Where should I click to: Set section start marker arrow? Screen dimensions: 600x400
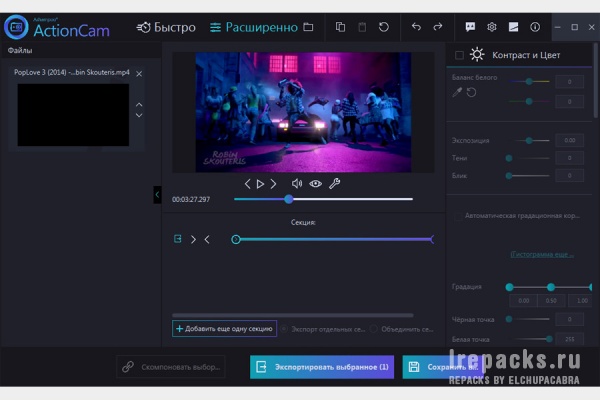(193, 239)
